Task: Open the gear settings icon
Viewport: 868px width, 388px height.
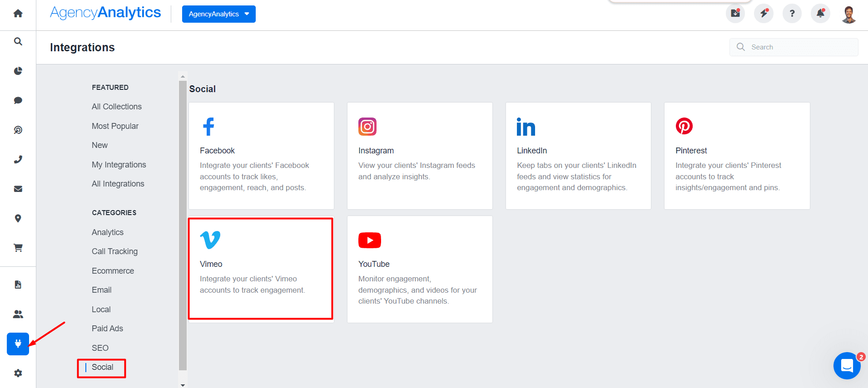Action: pyautogui.click(x=18, y=373)
